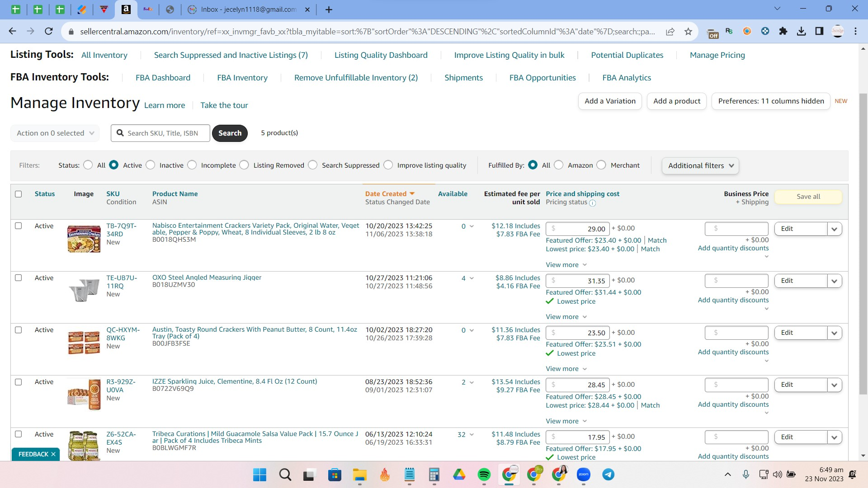Expand View more for IZZE Sparkling Juice row

click(566, 421)
